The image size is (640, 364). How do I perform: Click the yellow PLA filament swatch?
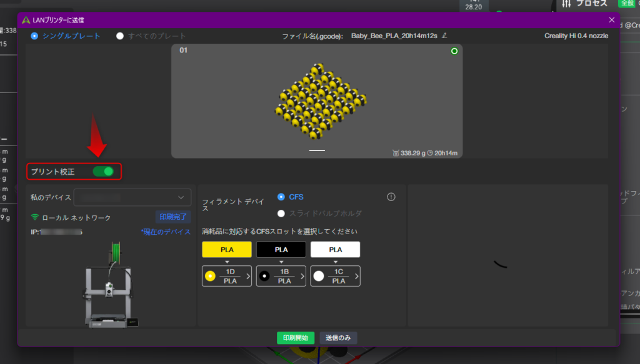(226, 250)
